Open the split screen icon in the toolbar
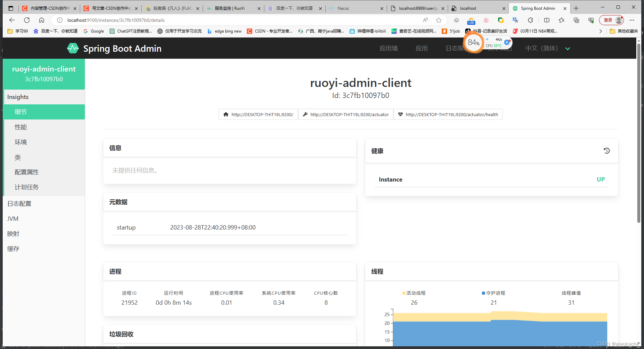Viewport: 644px width, 349px height. [x=547, y=20]
